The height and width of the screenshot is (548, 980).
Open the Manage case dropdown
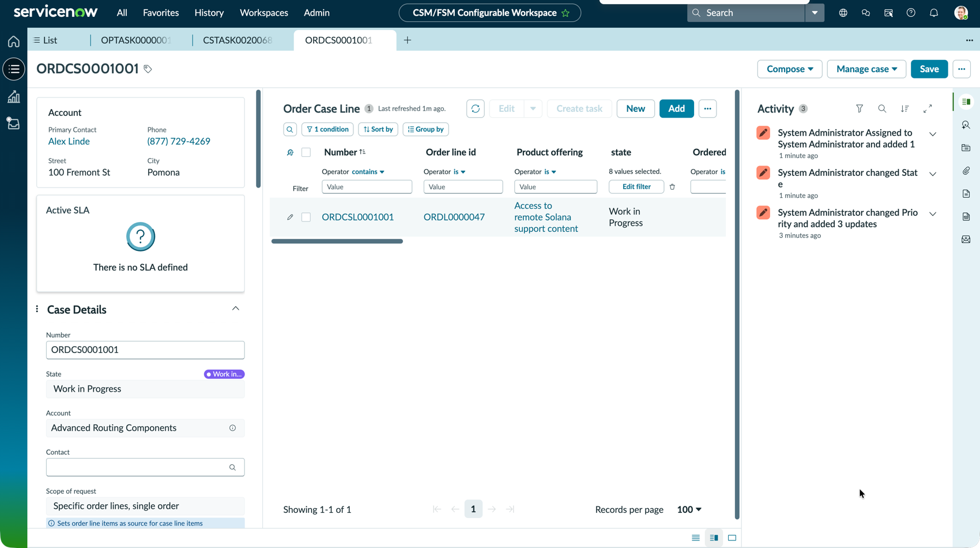pyautogui.click(x=866, y=69)
